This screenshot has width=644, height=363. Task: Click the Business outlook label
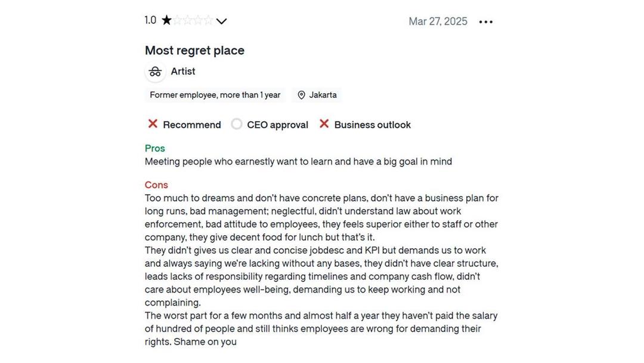tap(373, 125)
